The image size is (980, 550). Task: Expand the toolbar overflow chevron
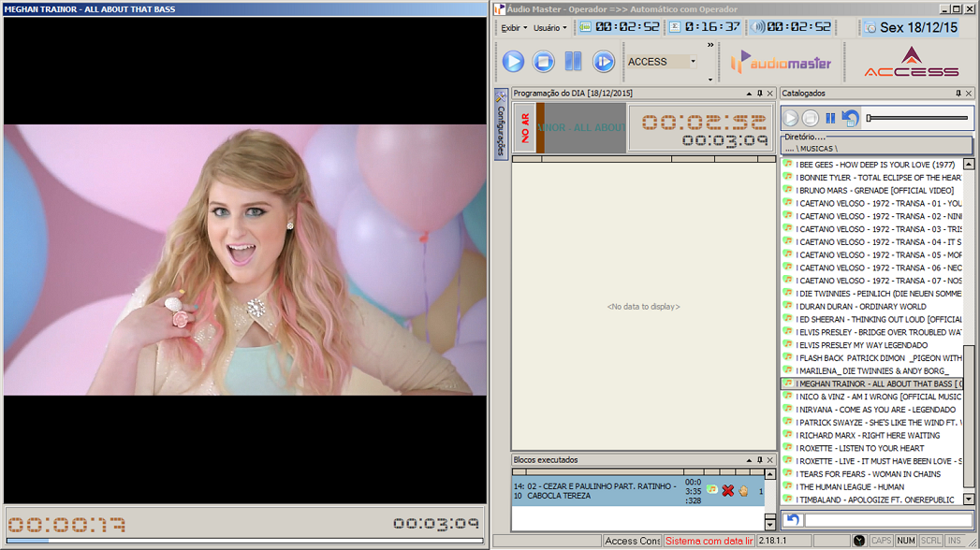tap(710, 45)
